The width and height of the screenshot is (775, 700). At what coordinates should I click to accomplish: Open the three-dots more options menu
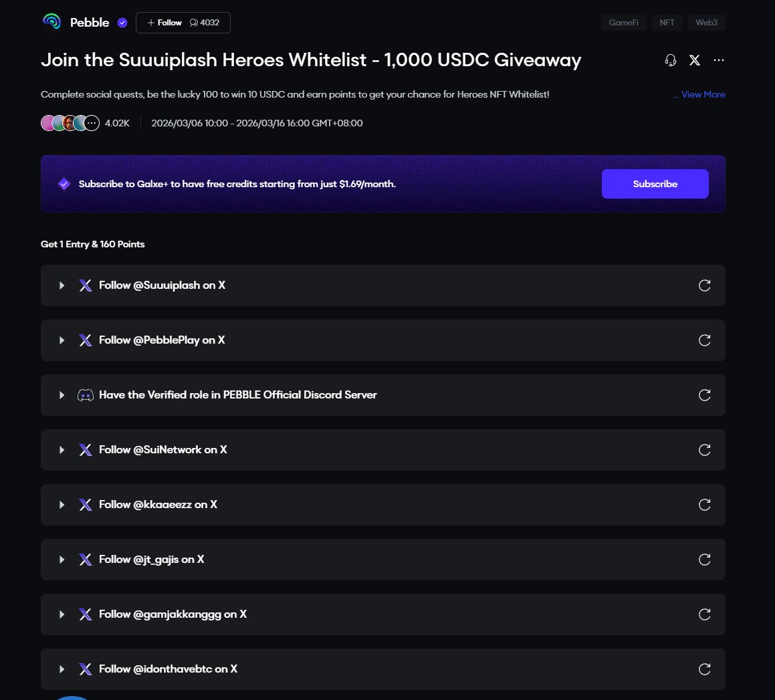point(719,60)
